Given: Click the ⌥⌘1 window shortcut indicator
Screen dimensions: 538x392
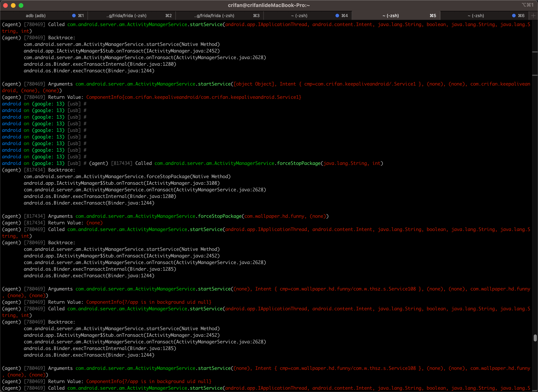Looking at the screenshot, I should (x=527, y=5).
